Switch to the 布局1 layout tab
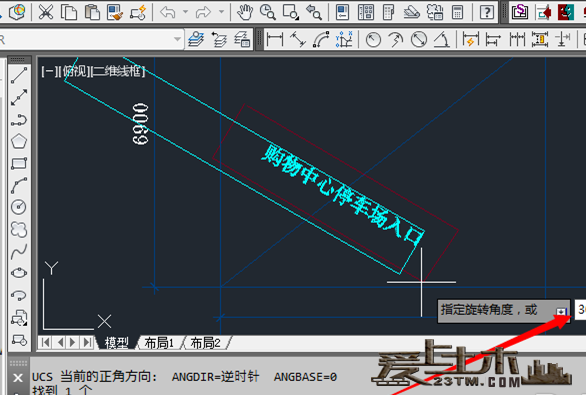Screen dimensions: 586x395 point(159,343)
